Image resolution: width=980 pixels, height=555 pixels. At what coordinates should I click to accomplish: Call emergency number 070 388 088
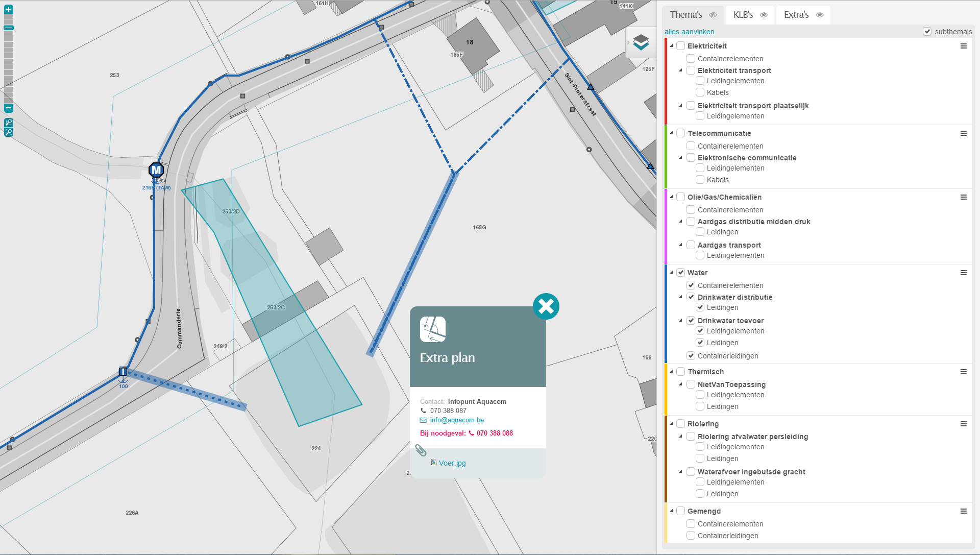(495, 433)
